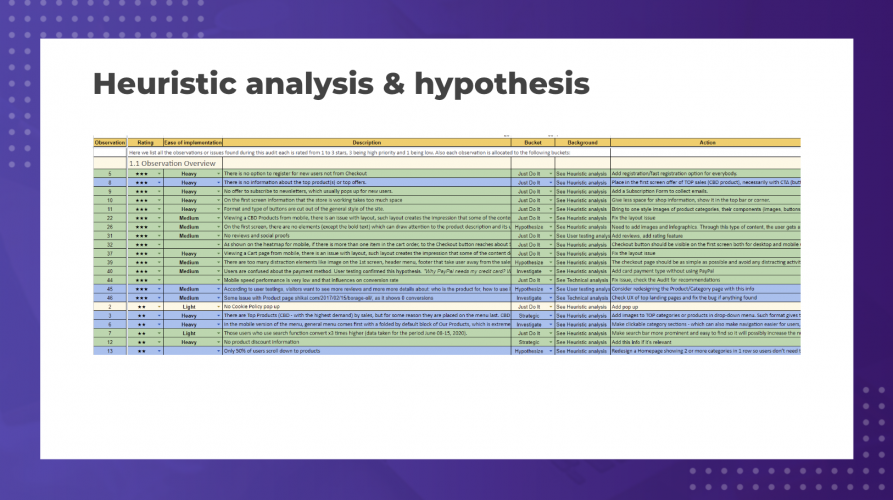Open Rating dropdown arrow in observation row 46
Image resolution: width=893 pixels, height=500 pixels.
[x=159, y=298]
